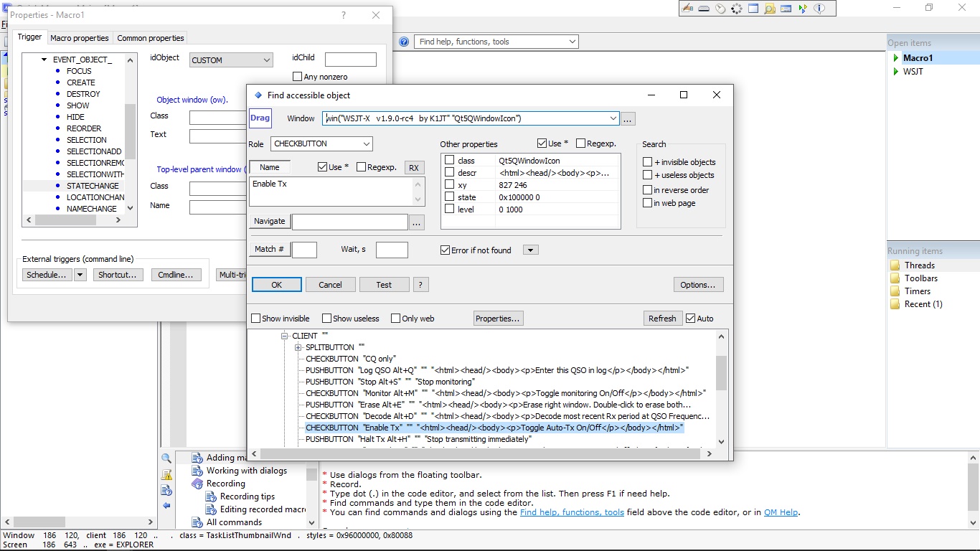Click the Drag target button
Image resolution: width=980 pixels, height=551 pixels.
tap(260, 118)
